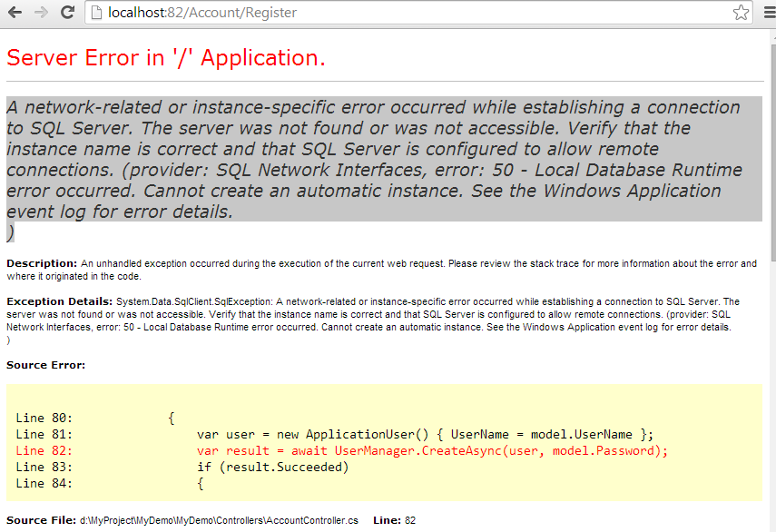Click the "Line 80:" label in the code block
Screen dimensions: 776x532
tap(44, 419)
